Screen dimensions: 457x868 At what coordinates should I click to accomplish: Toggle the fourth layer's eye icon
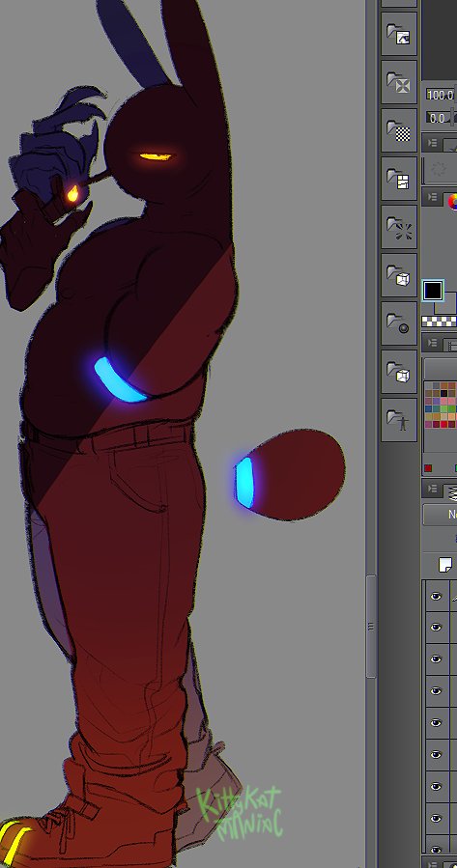click(437, 691)
